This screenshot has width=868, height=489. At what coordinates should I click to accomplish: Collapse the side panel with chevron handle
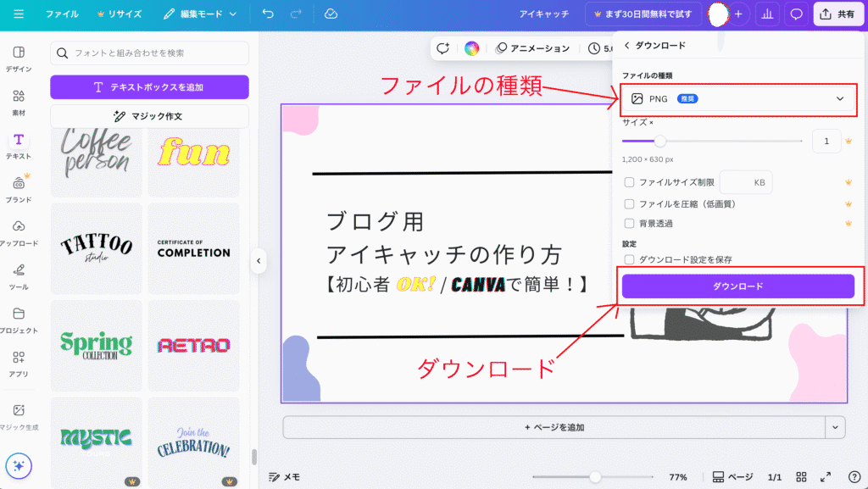coord(259,261)
